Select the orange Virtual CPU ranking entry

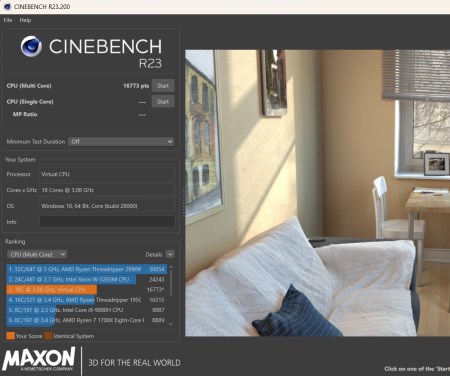(86, 289)
